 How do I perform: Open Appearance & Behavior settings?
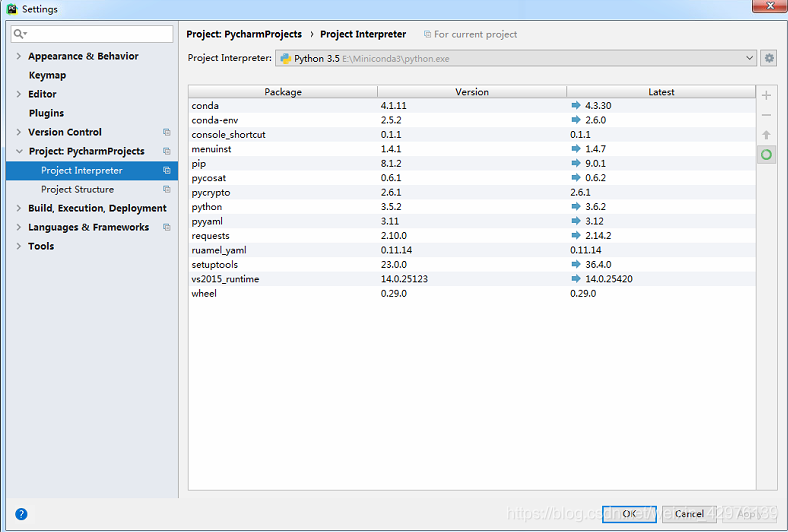(83, 56)
